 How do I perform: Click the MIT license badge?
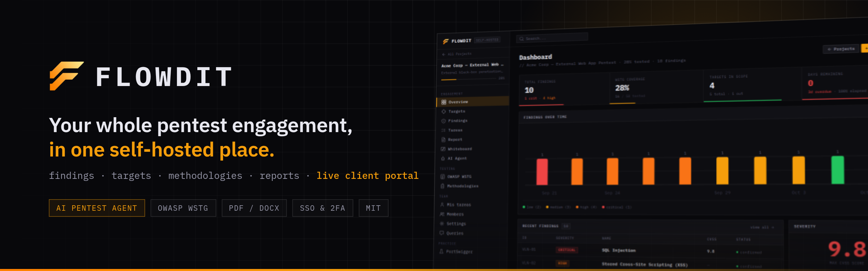tap(373, 208)
